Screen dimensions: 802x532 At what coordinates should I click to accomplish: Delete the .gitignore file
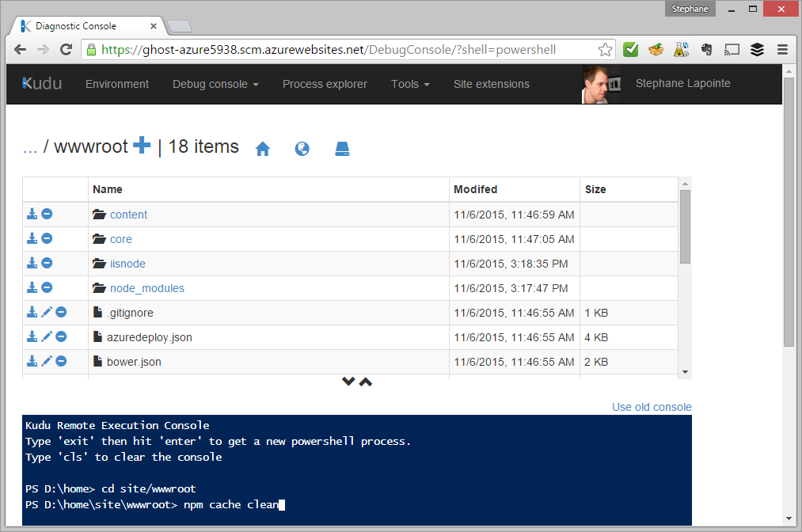tap(61, 312)
